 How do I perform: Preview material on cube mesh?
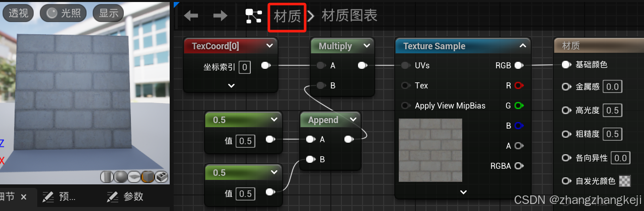click(148, 177)
